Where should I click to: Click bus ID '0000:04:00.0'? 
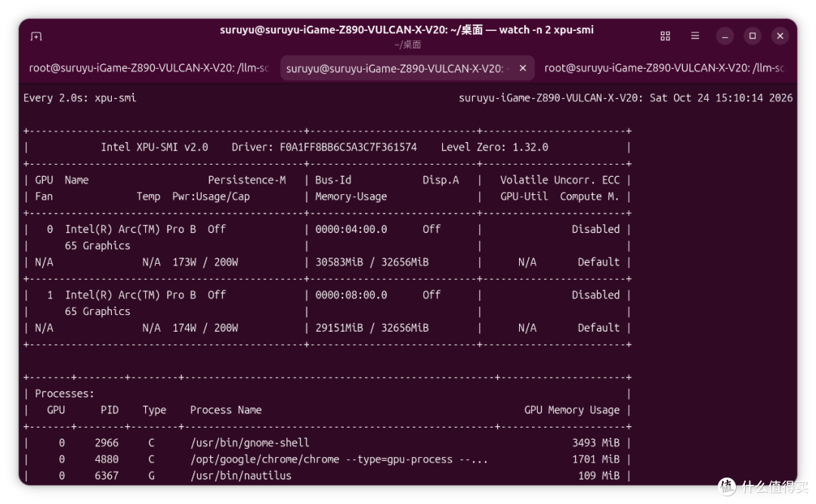pos(351,230)
